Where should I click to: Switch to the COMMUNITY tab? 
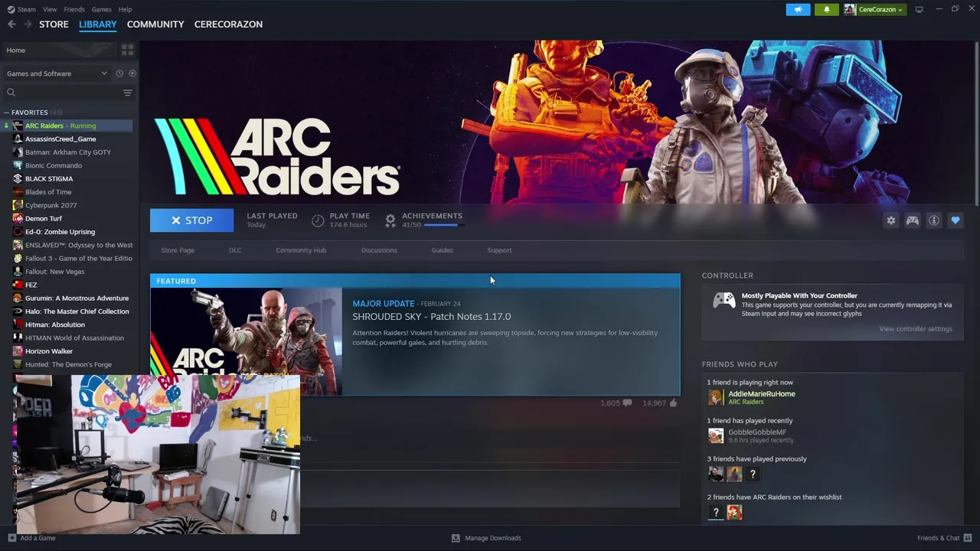(155, 24)
